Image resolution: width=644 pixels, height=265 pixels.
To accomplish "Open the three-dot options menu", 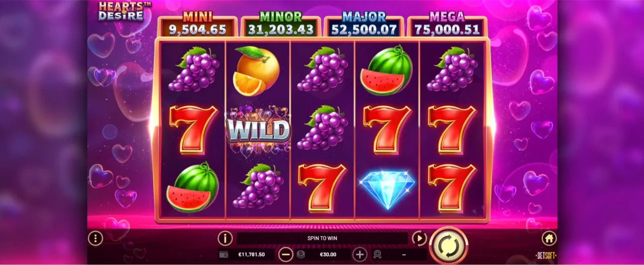I will click(x=95, y=238).
